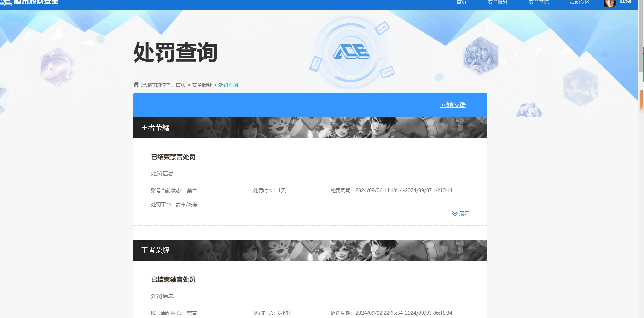
Task: Click the period starting 2024/09/02 22:15:34
Action: tap(391, 313)
